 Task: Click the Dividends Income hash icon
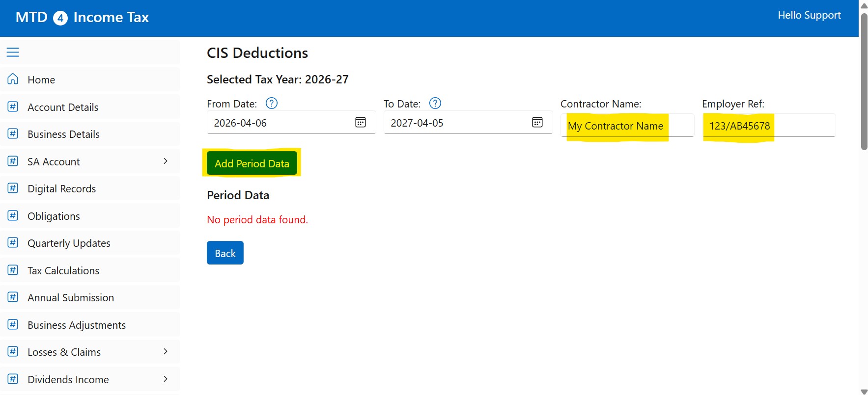tap(13, 379)
